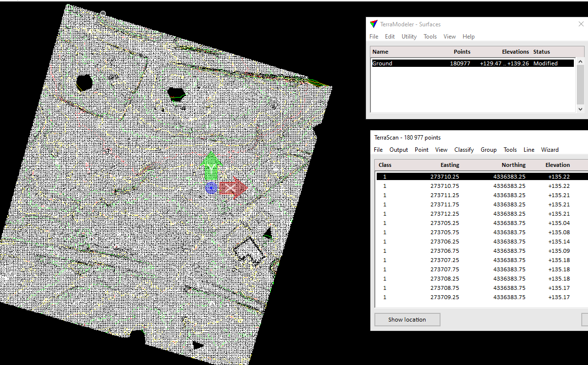Close the TerraModeler Surfaces window

[581, 24]
